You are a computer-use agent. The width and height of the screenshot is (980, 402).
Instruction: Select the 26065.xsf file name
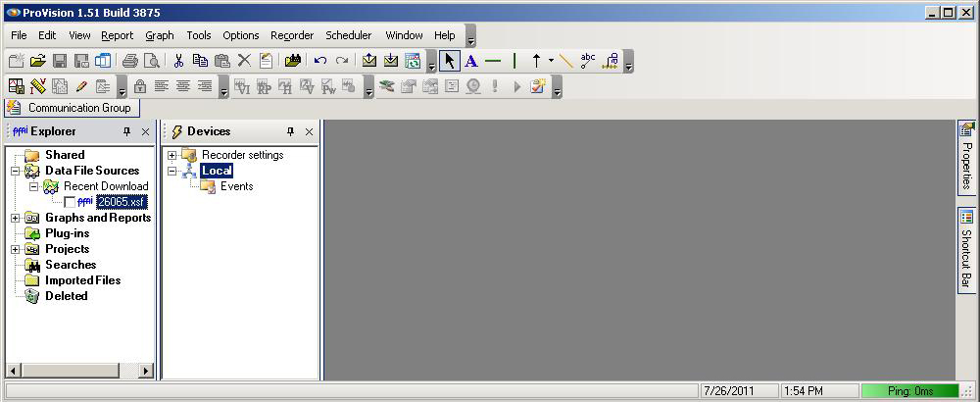(x=122, y=202)
